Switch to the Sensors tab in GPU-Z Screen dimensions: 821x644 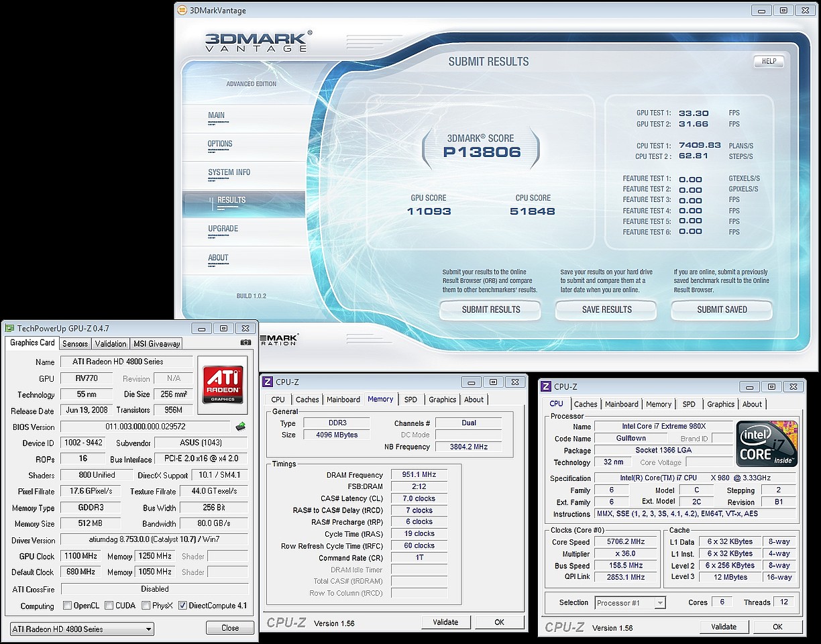point(75,343)
